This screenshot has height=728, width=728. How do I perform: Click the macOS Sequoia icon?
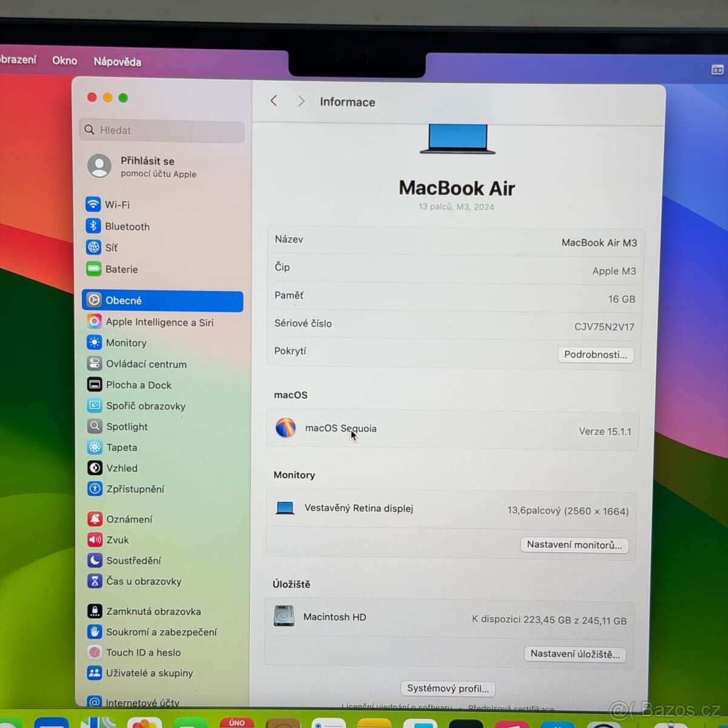coord(285,428)
